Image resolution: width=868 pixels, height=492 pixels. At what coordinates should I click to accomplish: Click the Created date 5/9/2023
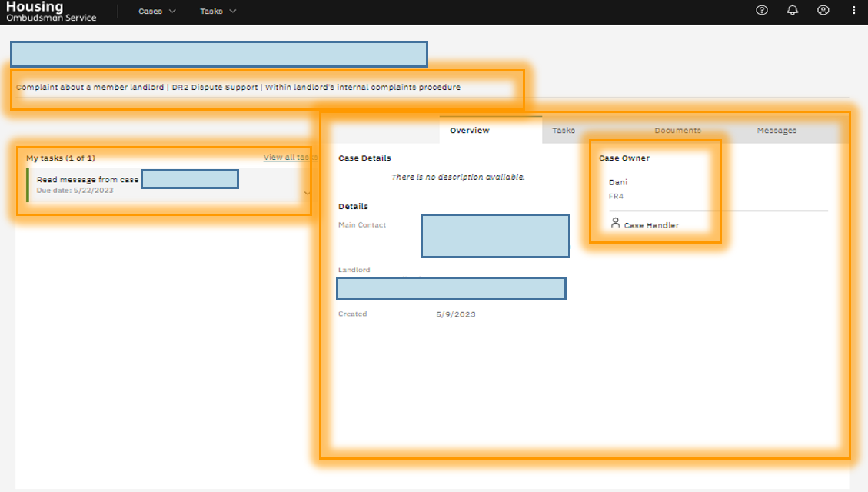tap(456, 314)
